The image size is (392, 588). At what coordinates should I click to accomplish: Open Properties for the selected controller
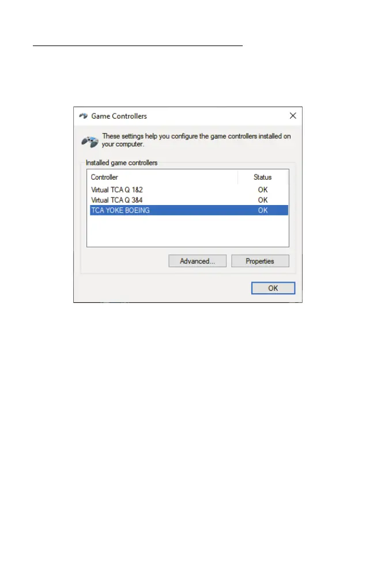pos(260,261)
